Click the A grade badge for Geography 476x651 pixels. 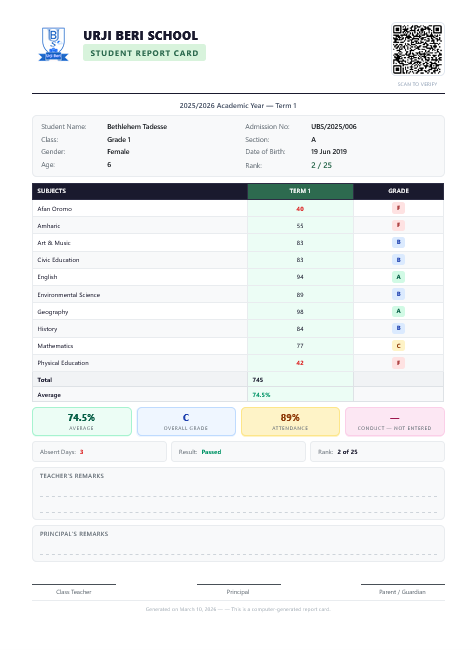pyautogui.click(x=398, y=311)
